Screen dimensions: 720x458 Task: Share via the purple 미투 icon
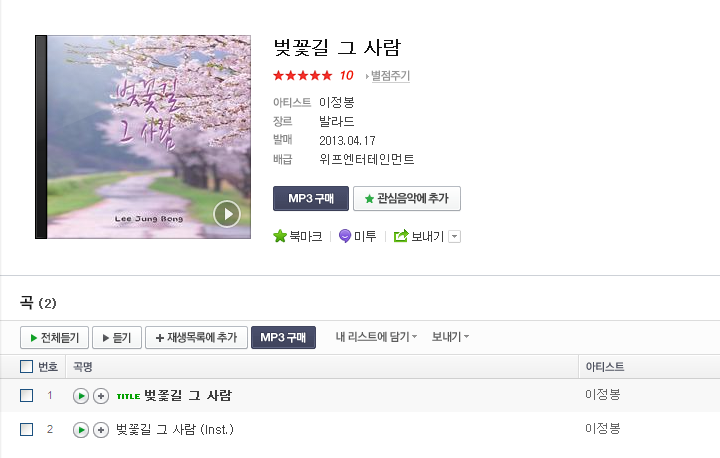point(344,236)
